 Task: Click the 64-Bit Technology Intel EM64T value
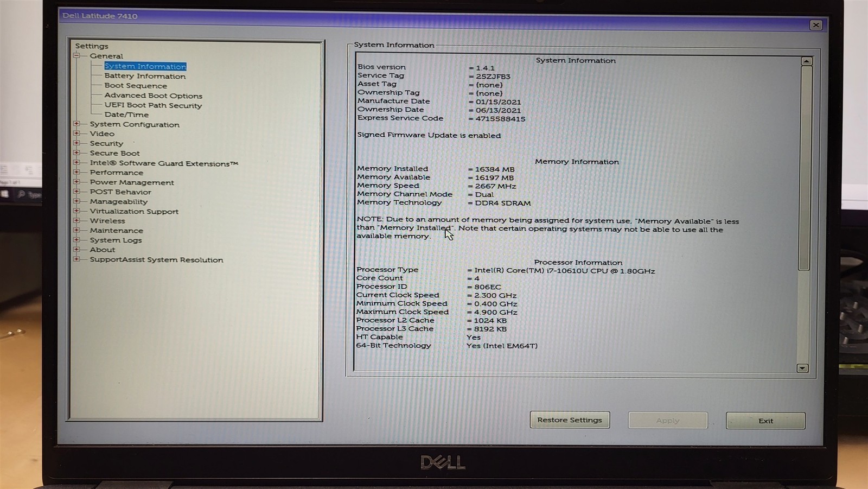(x=502, y=346)
